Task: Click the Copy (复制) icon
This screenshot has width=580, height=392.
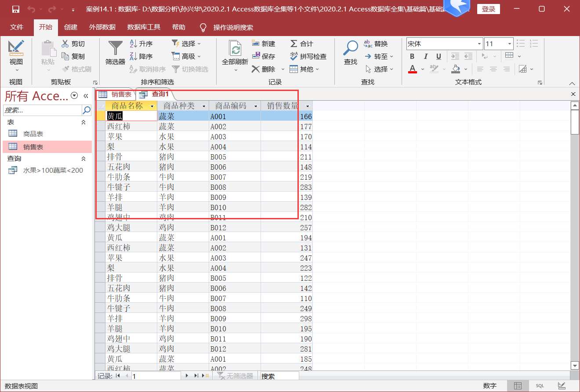Action: pyautogui.click(x=65, y=56)
